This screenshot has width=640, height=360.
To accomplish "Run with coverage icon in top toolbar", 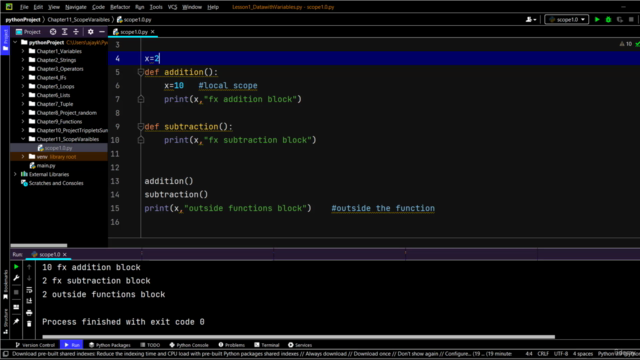I will (x=620, y=19).
